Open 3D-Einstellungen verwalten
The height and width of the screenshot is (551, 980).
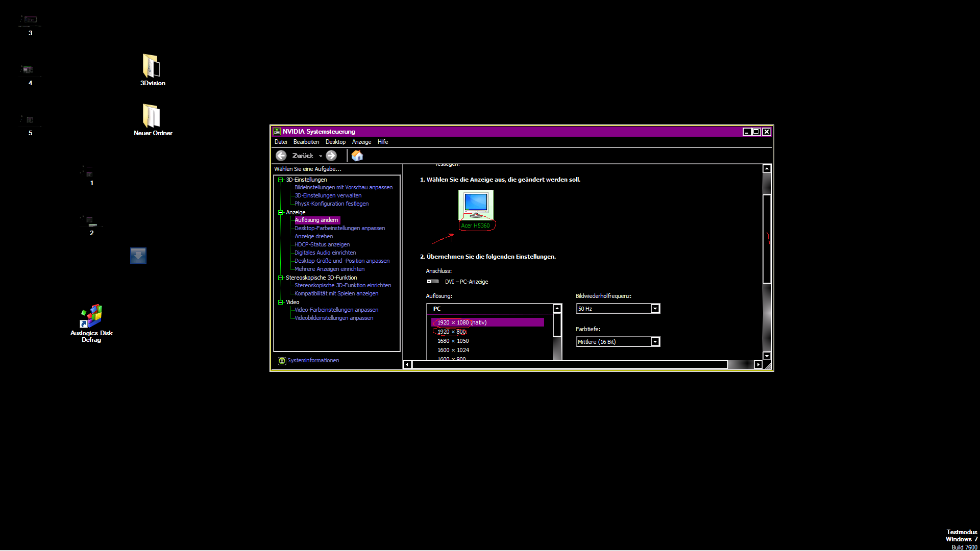coord(328,196)
